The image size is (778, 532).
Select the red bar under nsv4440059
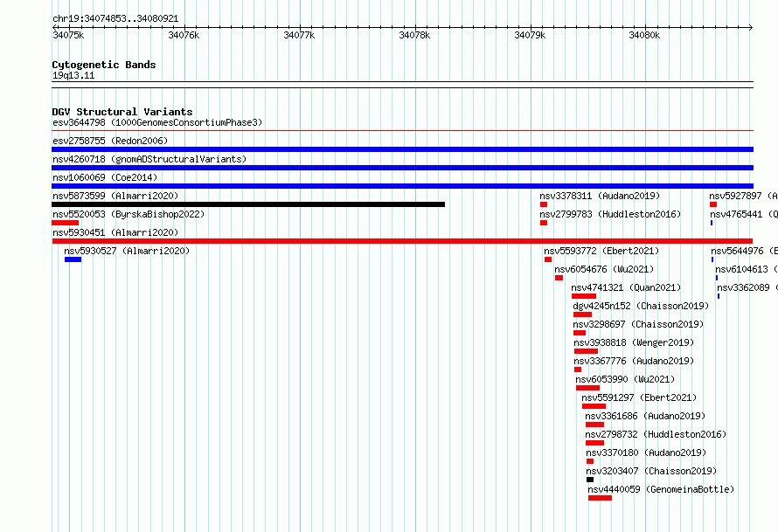(601, 498)
